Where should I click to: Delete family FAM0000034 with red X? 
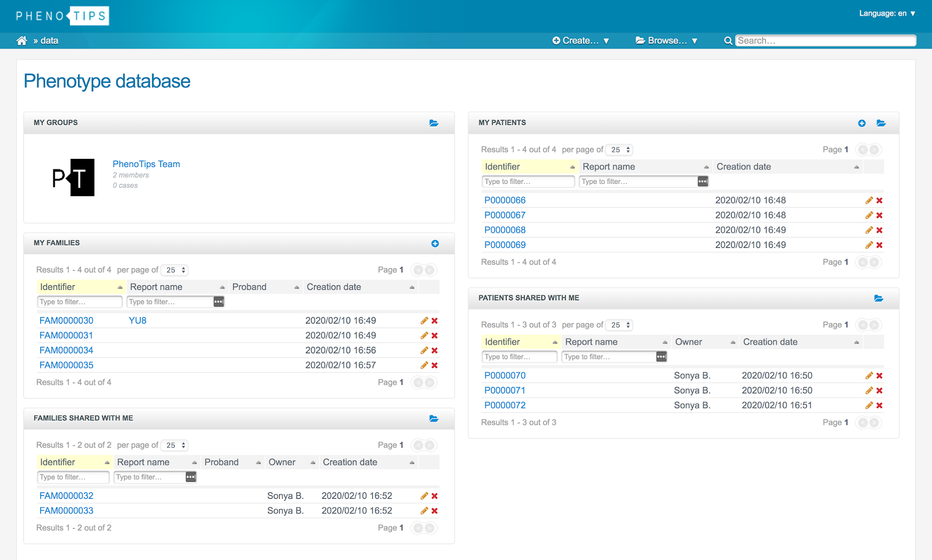point(435,350)
